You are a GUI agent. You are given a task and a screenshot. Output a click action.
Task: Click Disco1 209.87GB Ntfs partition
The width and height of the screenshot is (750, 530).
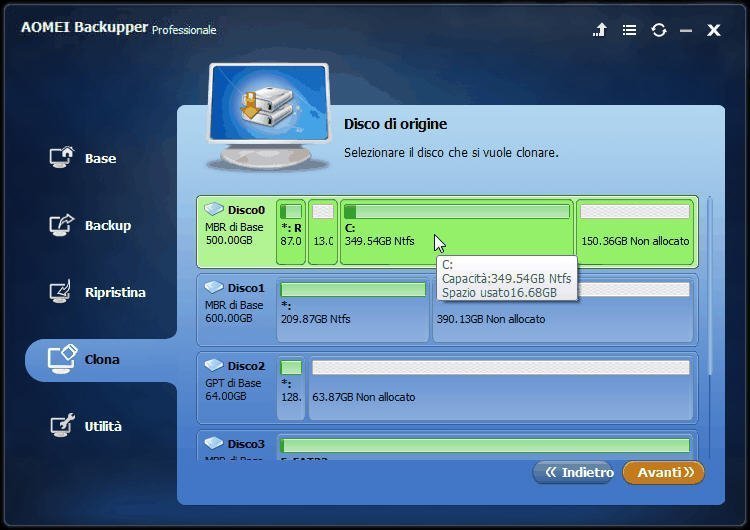[x=353, y=310]
